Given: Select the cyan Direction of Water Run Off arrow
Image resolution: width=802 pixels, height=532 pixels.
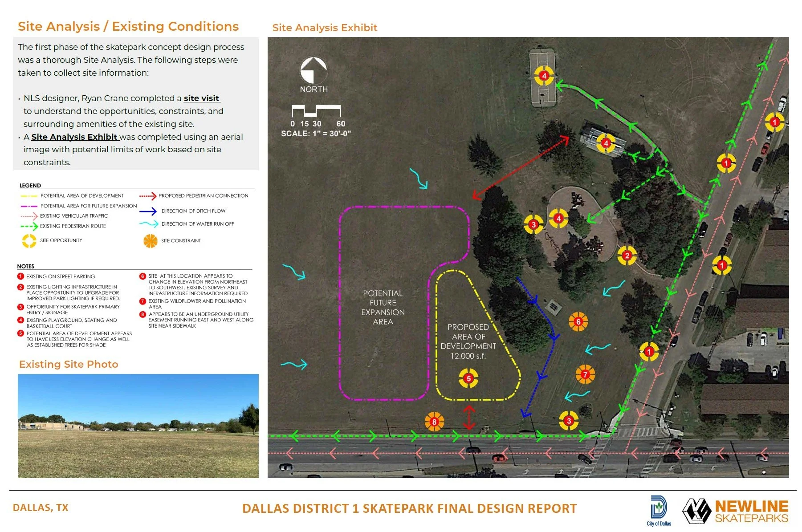Looking at the screenshot, I should click(x=149, y=224).
